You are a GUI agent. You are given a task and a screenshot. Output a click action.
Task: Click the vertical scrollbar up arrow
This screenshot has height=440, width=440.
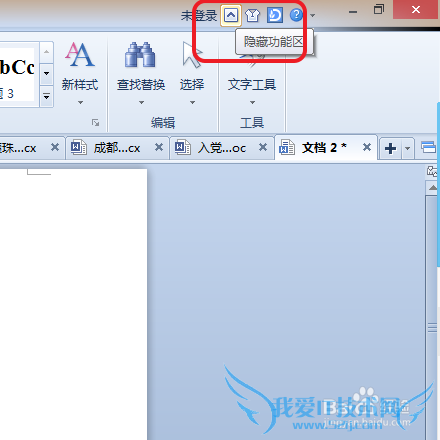coord(433,188)
